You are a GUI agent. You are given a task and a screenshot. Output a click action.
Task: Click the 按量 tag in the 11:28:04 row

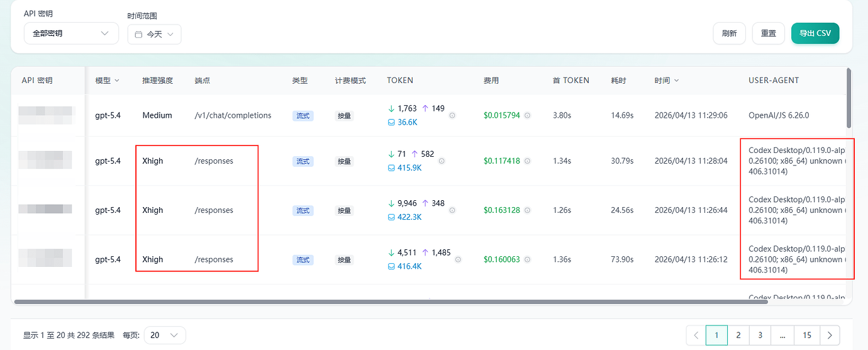[x=345, y=161]
